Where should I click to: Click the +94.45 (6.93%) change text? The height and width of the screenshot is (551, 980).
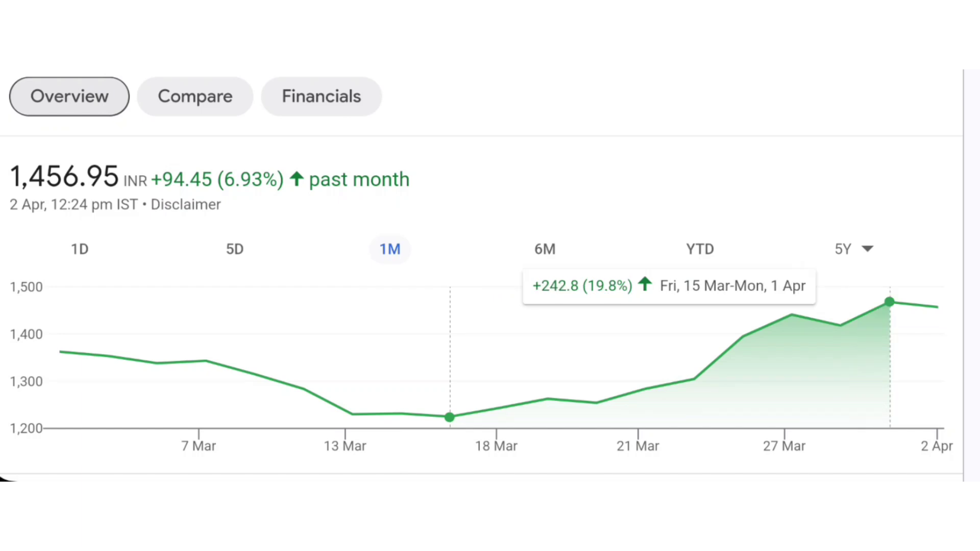(217, 180)
